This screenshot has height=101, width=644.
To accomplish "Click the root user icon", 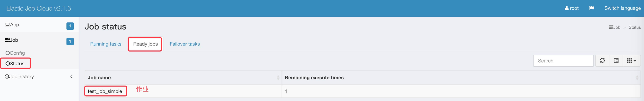I will [x=566, y=8].
